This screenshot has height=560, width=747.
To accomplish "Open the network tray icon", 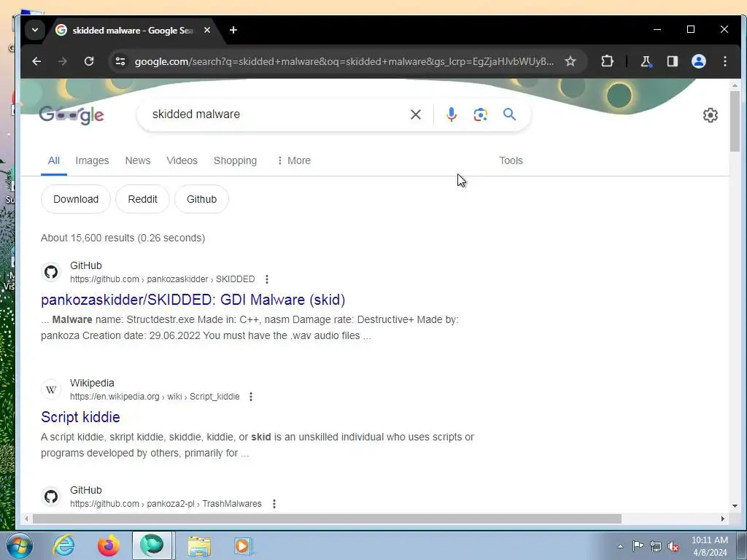I will pyautogui.click(x=656, y=547).
